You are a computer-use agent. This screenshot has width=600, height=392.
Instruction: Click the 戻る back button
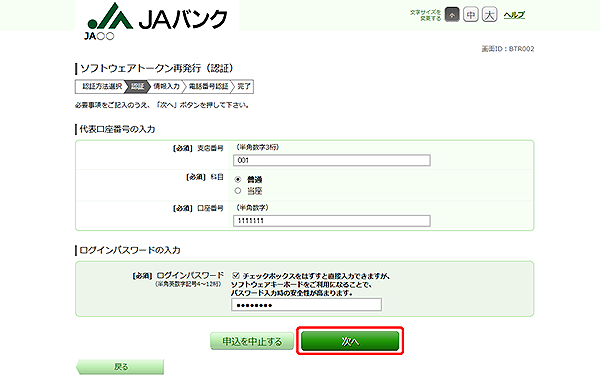[120, 367]
